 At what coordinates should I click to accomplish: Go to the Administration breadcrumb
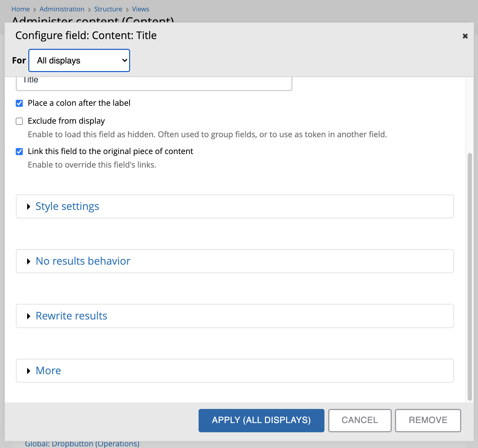(62, 9)
